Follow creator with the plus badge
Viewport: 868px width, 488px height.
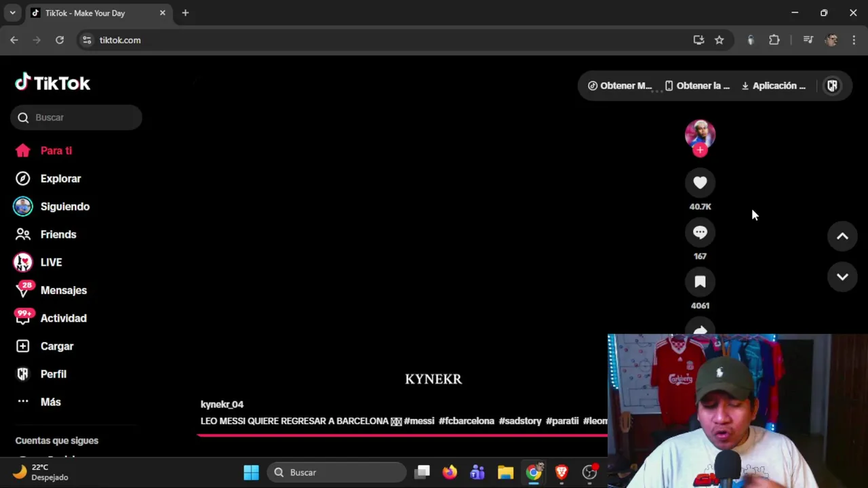[x=700, y=150]
